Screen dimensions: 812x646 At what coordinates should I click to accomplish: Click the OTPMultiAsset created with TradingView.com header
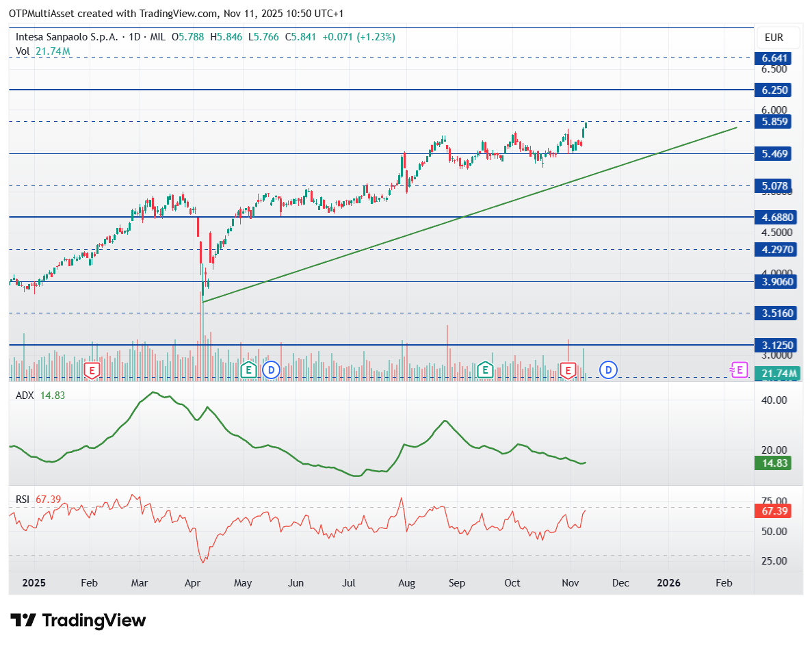pyautogui.click(x=176, y=14)
